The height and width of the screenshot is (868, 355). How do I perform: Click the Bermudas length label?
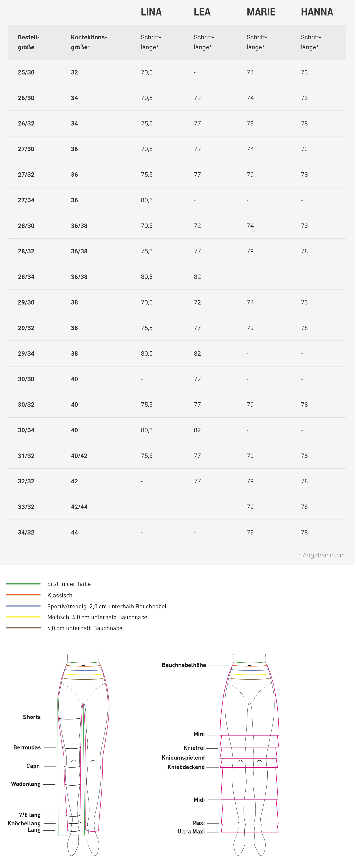(27, 747)
